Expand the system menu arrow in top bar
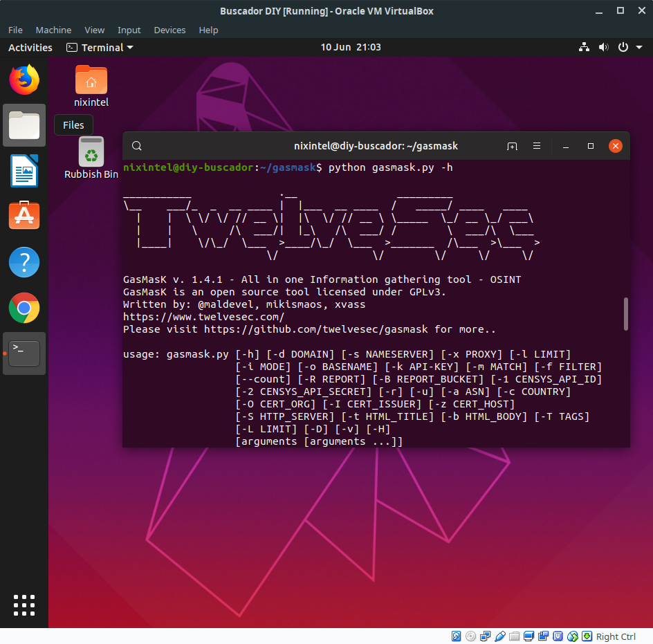Viewport: 653px width, 644px height. (x=639, y=47)
